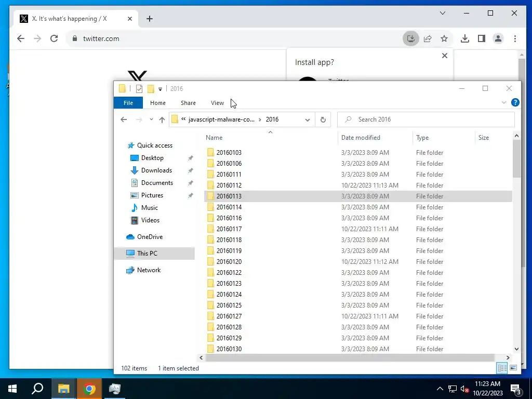The width and height of the screenshot is (532, 399).
Task: Go back in File Explorer
Action: pos(124,119)
